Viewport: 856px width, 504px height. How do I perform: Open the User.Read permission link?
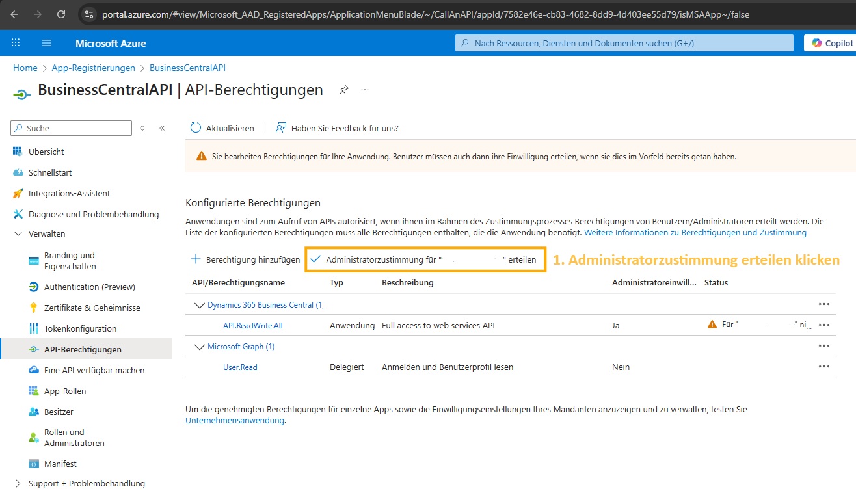(240, 367)
